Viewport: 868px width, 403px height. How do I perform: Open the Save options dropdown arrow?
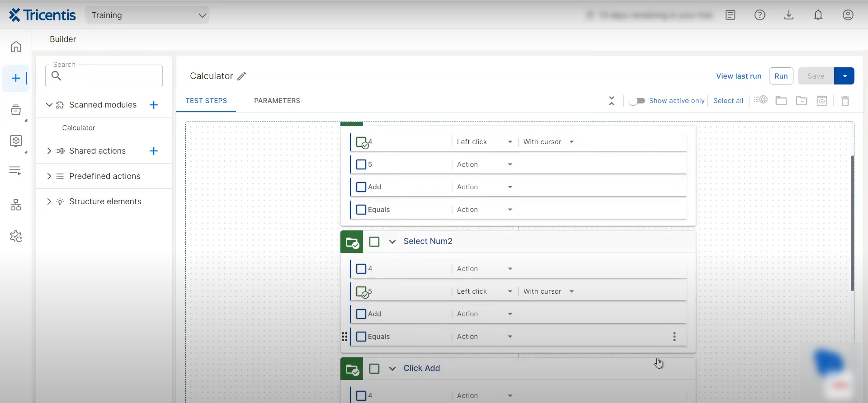click(x=844, y=76)
